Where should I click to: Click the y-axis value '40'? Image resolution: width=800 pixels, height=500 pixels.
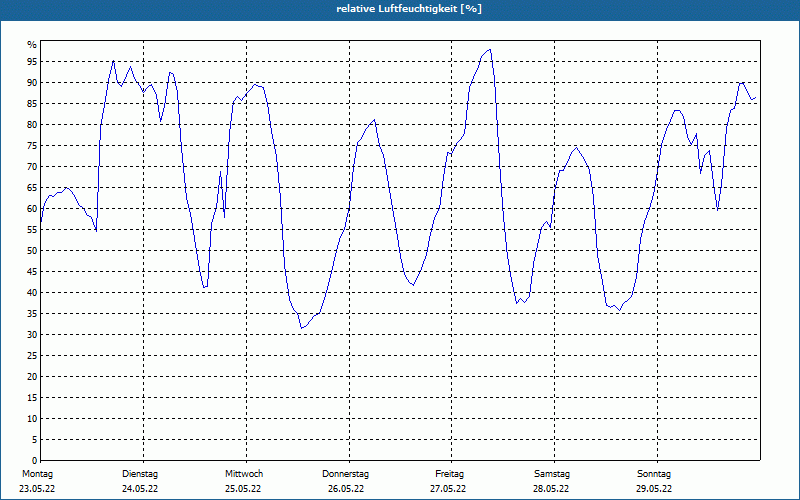tap(32, 293)
